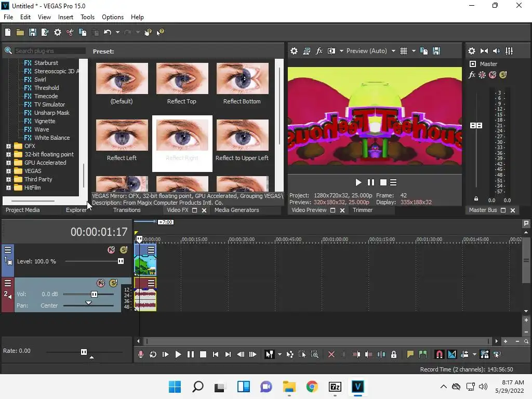Open the interactive tutorials icon
Screen dimensions: 532x399
(148, 32)
